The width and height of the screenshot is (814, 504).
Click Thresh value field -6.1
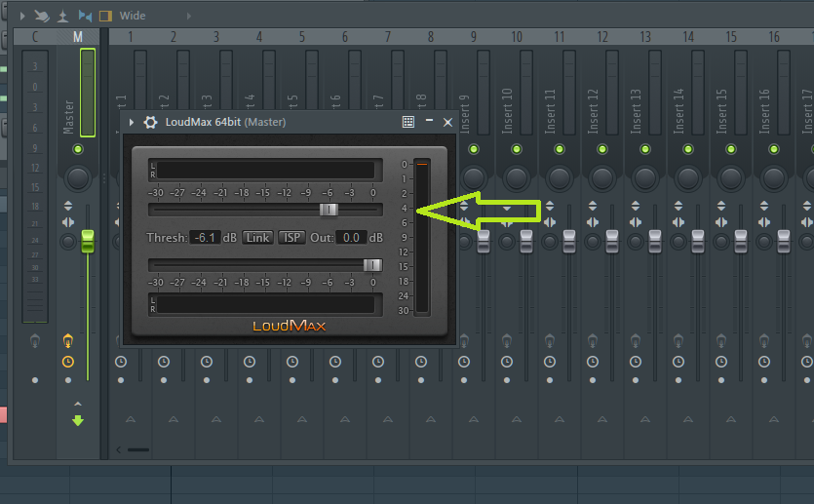205,238
